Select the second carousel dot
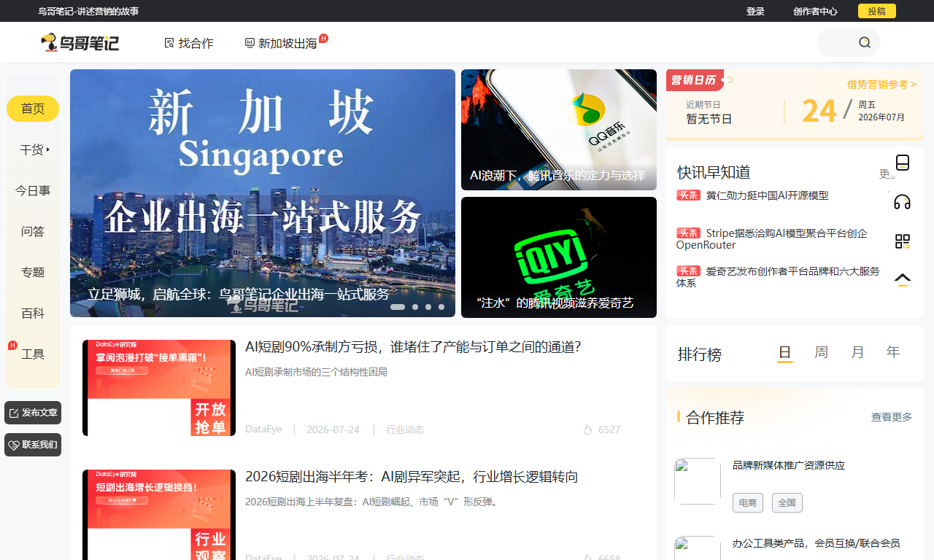The height and width of the screenshot is (560, 934). pos(415,307)
